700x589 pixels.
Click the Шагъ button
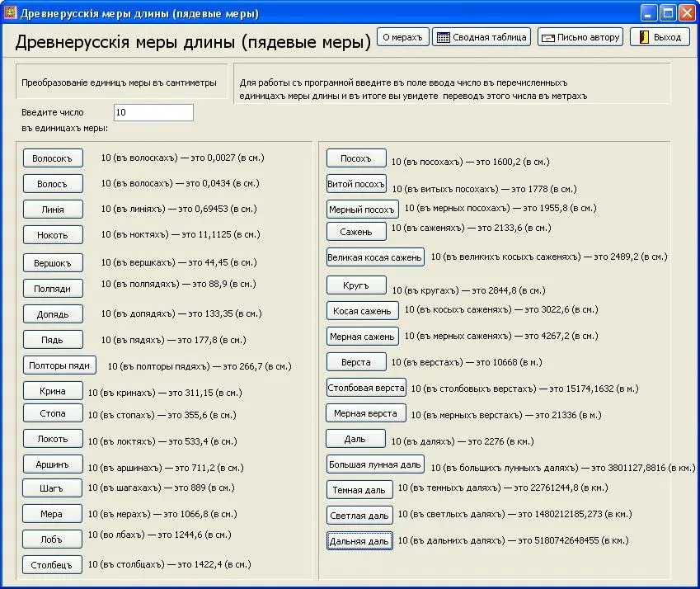(52, 488)
